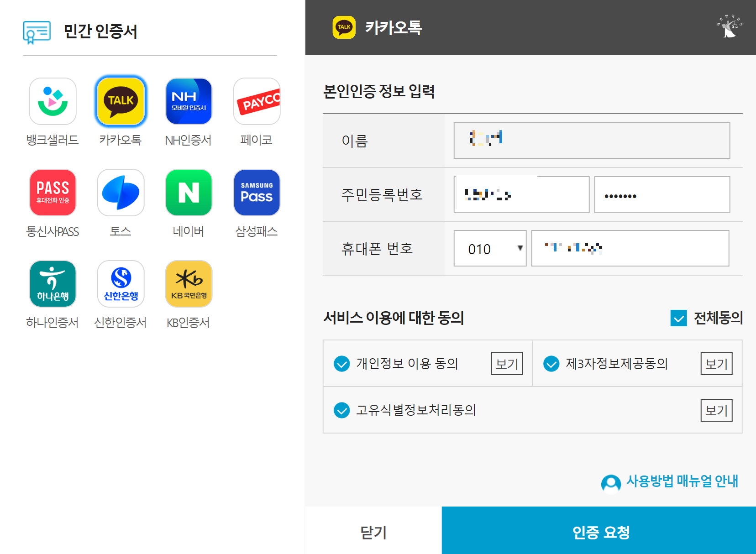The width and height of the screenshot is (756, 554).
Task: Click the 통신사PASS label text
Action: [x=52, y=231]
